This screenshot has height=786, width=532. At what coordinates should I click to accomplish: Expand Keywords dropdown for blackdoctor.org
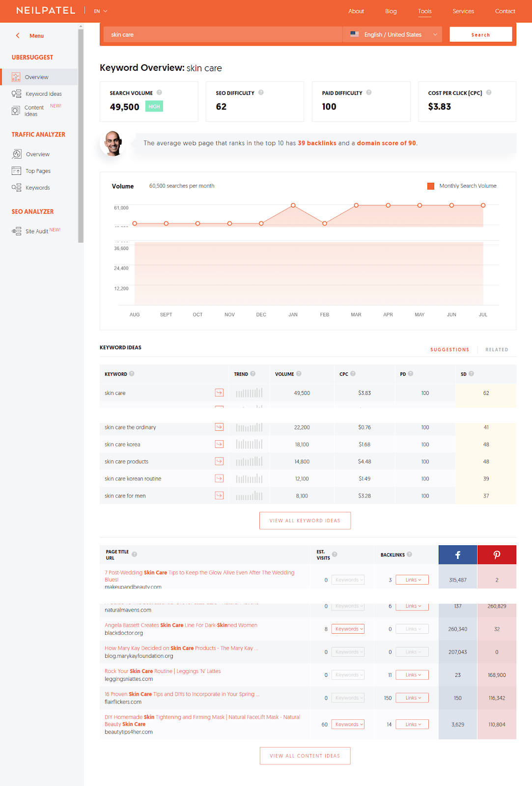pyautogui.click(x=348, y=629)
